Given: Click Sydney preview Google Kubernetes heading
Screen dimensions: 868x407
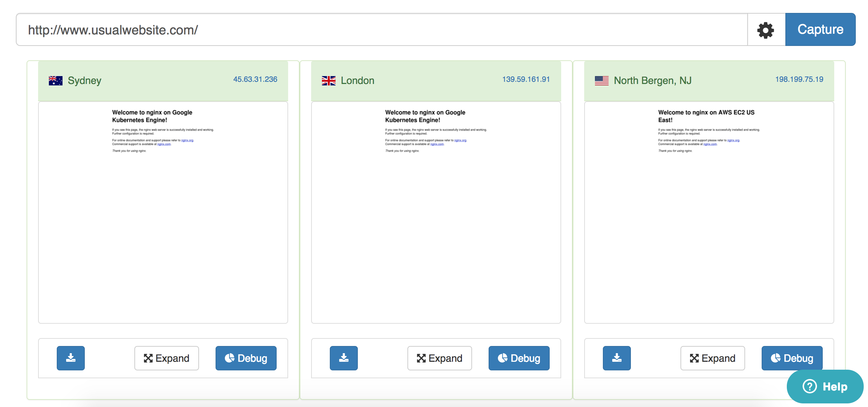Looking at the screenshot, I should click(x=152, y=116).
